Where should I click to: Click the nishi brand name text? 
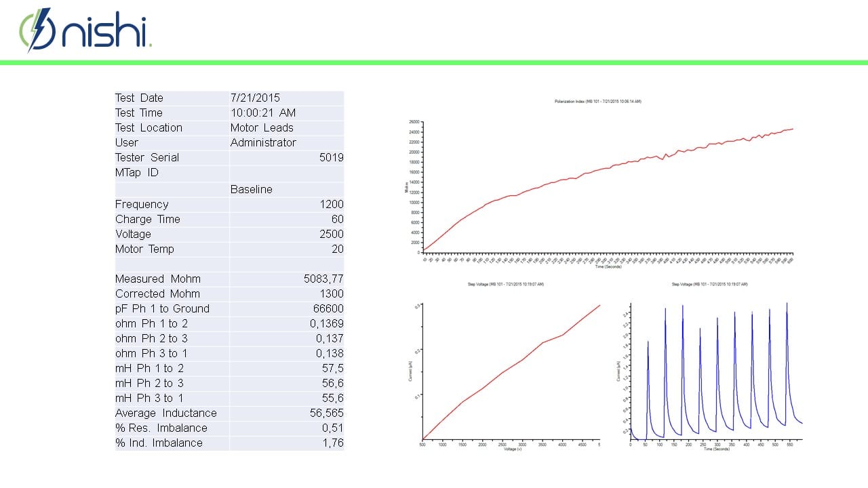tap(106, 32)
